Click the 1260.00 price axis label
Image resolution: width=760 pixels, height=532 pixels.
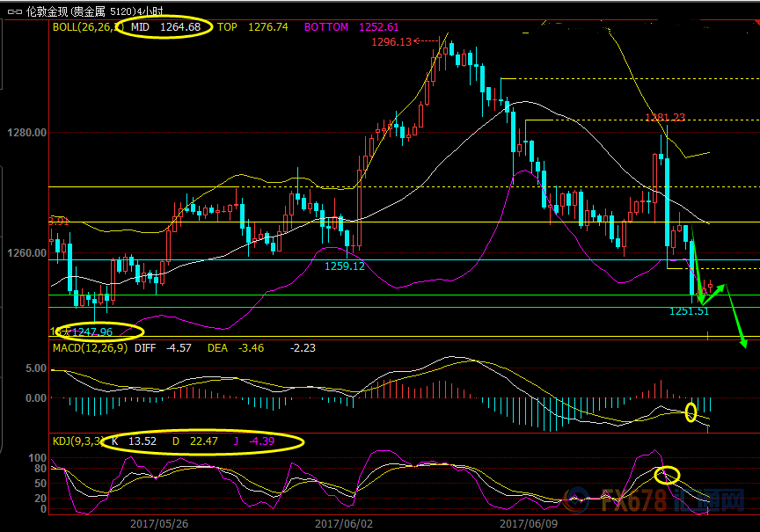27,253
